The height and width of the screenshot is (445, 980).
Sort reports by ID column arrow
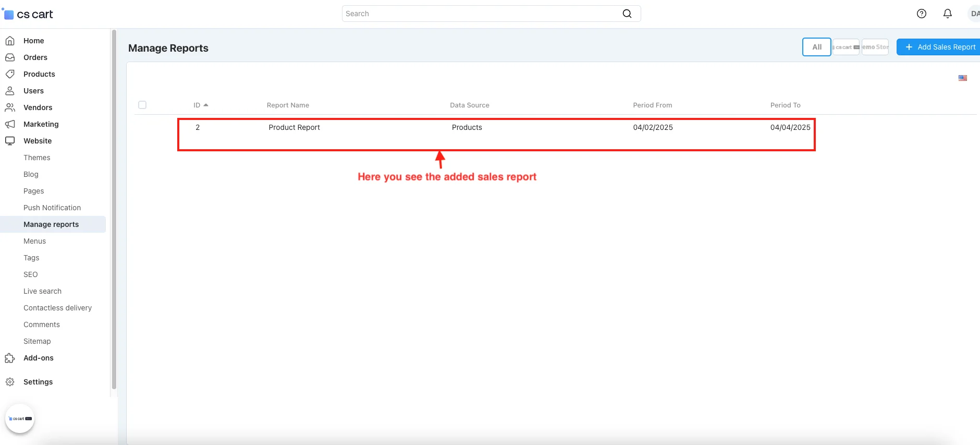click(206, 105)
